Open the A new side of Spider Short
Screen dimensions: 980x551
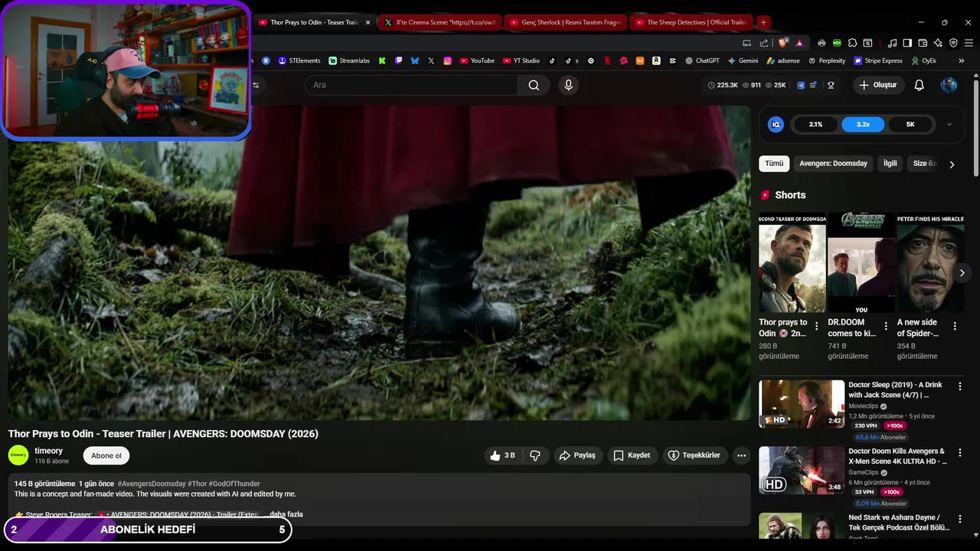point(930,263)
